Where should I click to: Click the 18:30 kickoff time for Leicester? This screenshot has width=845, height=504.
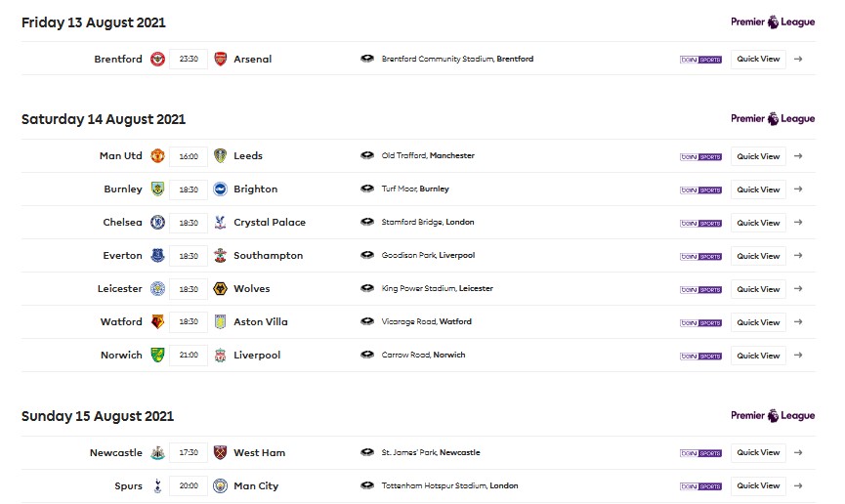[189, 289]
